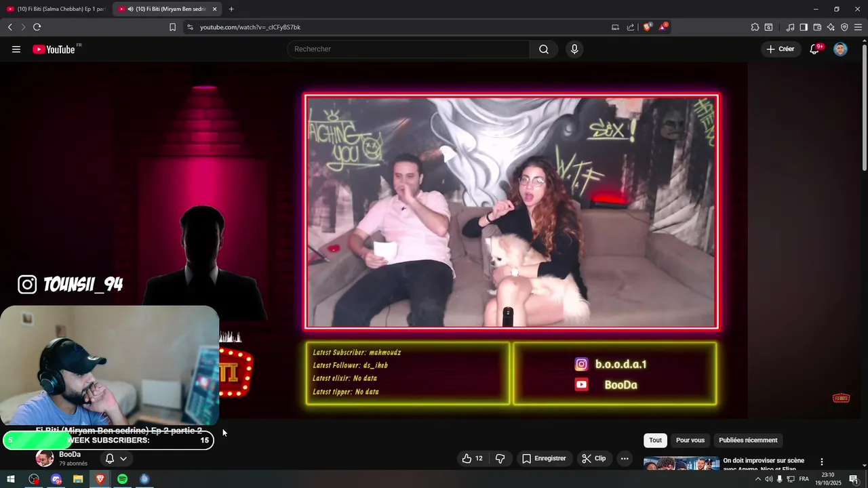Image resolution: width=868 pixels, height=488 pixels.
Task: Start voice search with microphone icon
Action: [574, 49]
